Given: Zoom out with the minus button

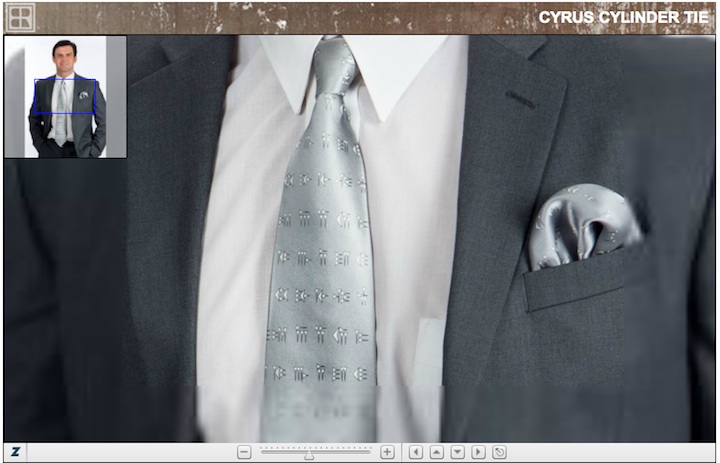Looking at the screenshot, I should (244, 452).
